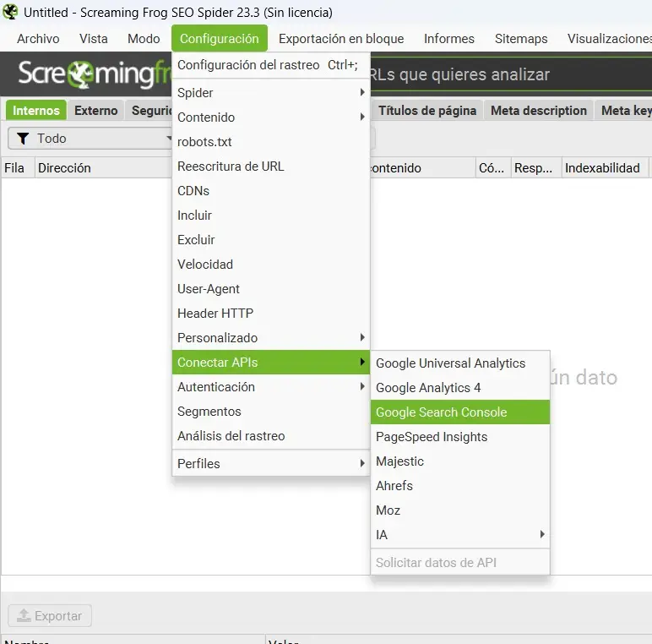The height and width of the screenshot is (644, 652).
Task: Click the Exportar button
Action: click(x=50, y=616)
